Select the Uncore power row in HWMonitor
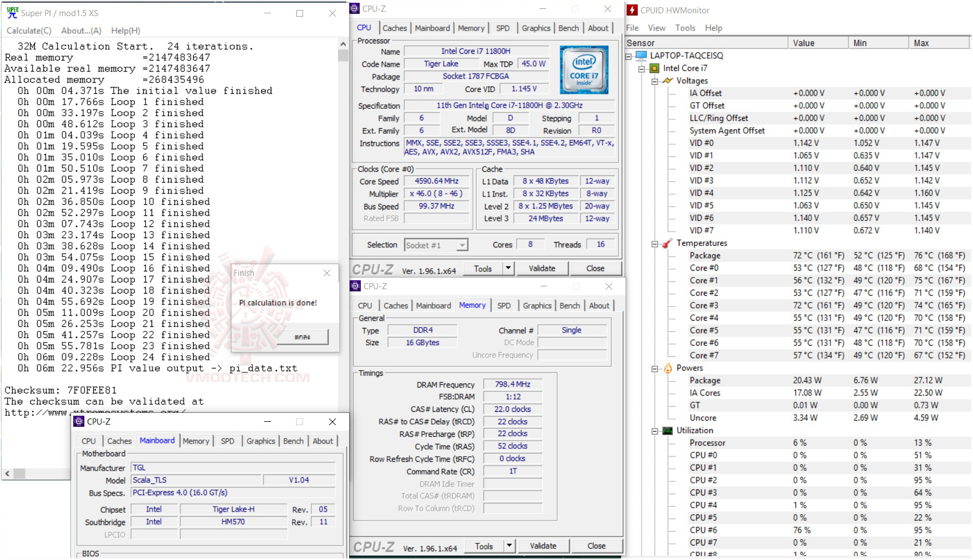Image resolution: width=973 pixels, height=560 pixels. pos(829,418)
